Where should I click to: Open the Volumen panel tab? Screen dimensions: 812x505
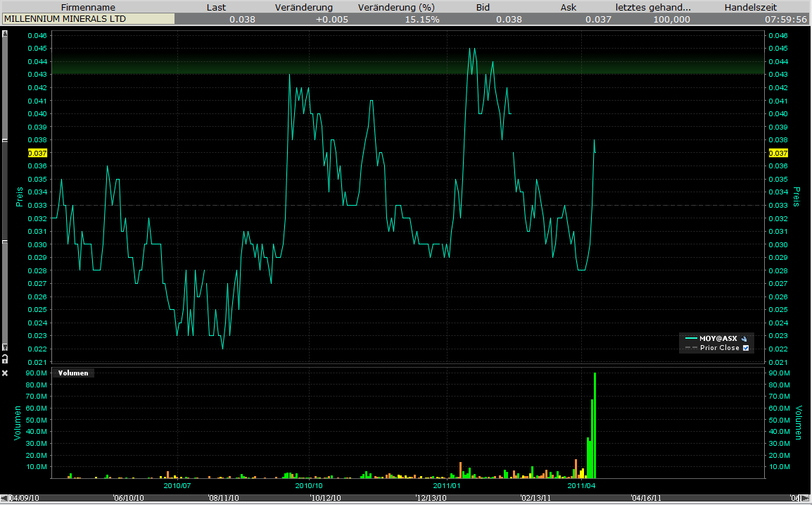[72, 373]
